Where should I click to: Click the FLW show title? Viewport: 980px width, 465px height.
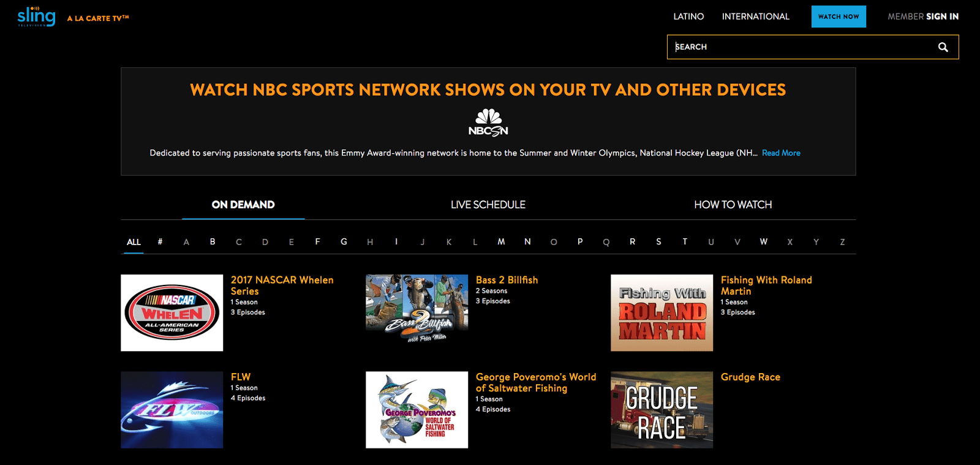pyautogui.click(x=241, y=377)
